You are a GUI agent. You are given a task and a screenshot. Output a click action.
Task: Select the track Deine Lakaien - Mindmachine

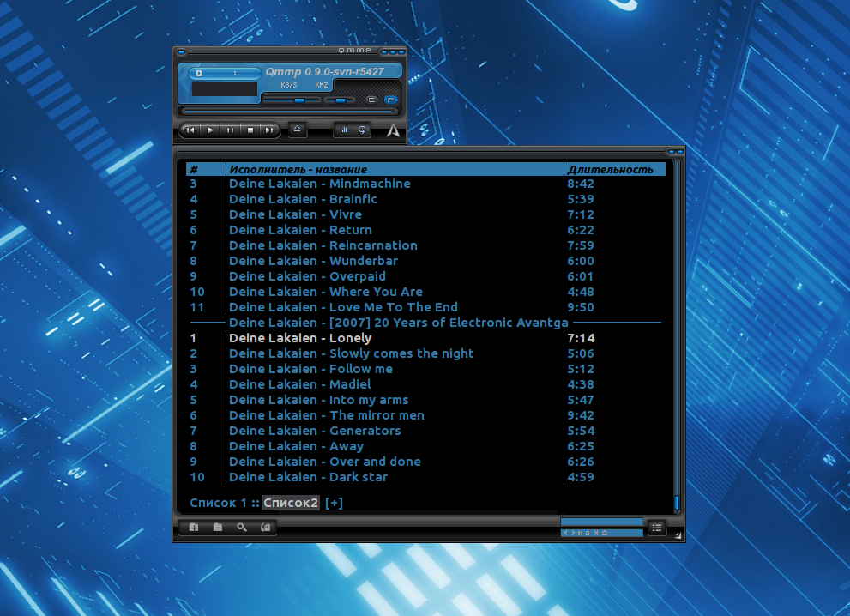click(x=319, y=184)
